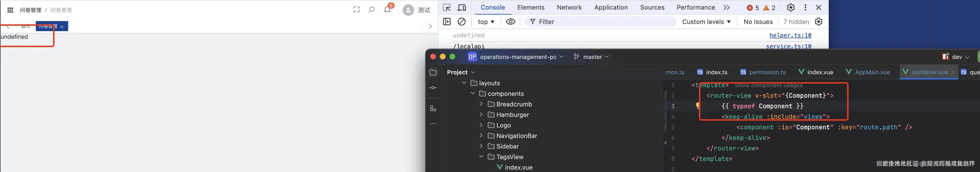980x172 pixels.
Task: Close the 问卷管理 tag tab
Action: pos(62,27)
